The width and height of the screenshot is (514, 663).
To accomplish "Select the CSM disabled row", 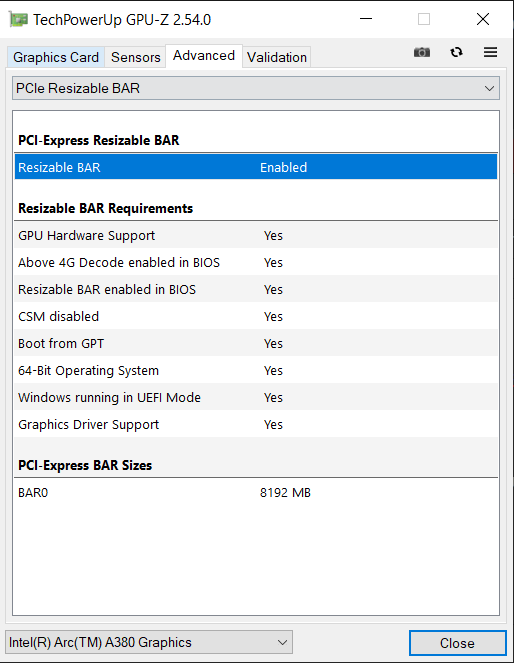I will (256, 316).
